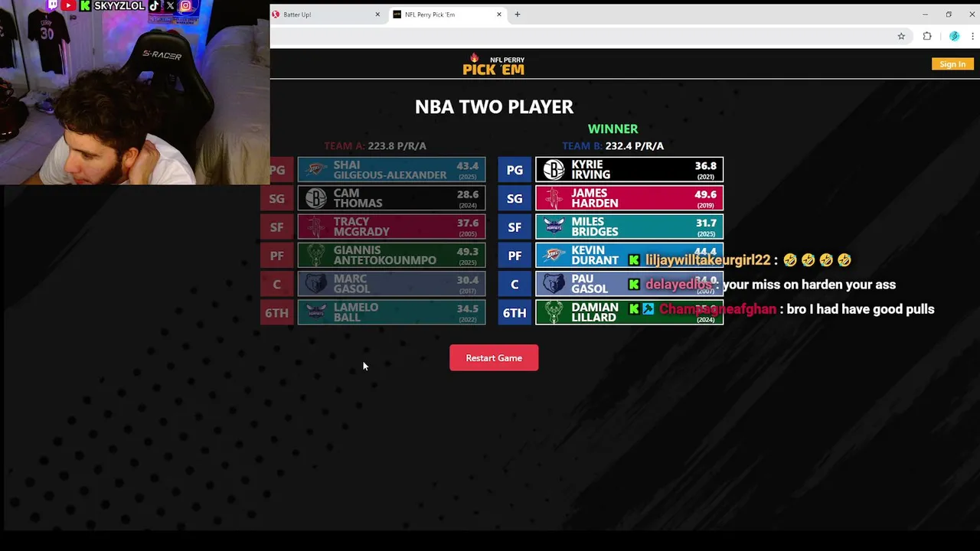This screenshot has height=551, width=980.
Task: Click the Nets logo on Cam Thomas's card
Action: tap(315, 198)
